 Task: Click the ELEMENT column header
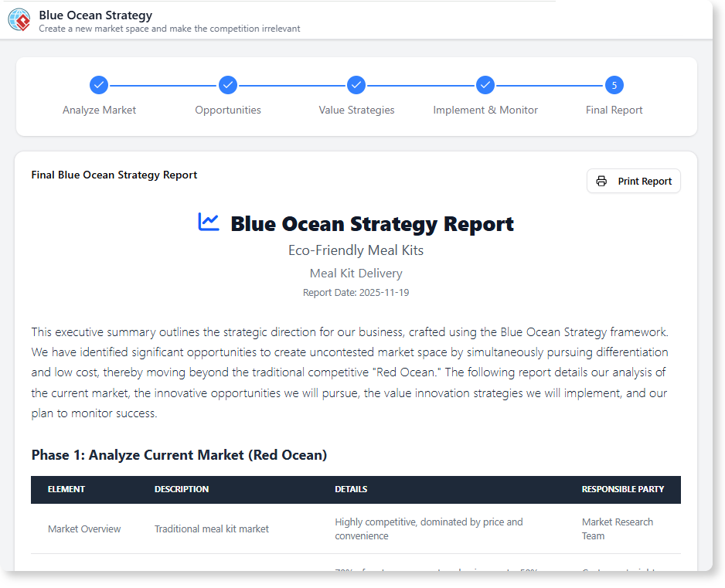66,489
